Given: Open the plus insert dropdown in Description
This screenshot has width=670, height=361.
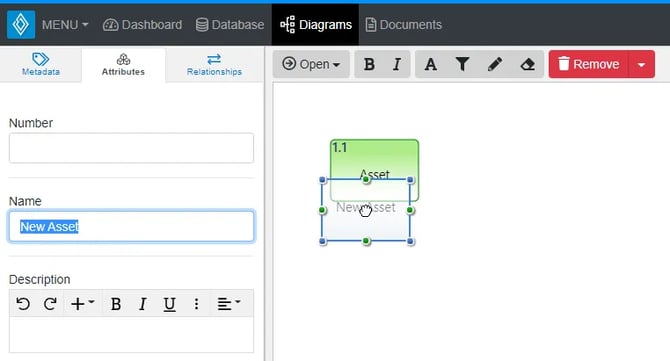Looking at the screenshot, I should pyautogui.click(x=82, y=304).
